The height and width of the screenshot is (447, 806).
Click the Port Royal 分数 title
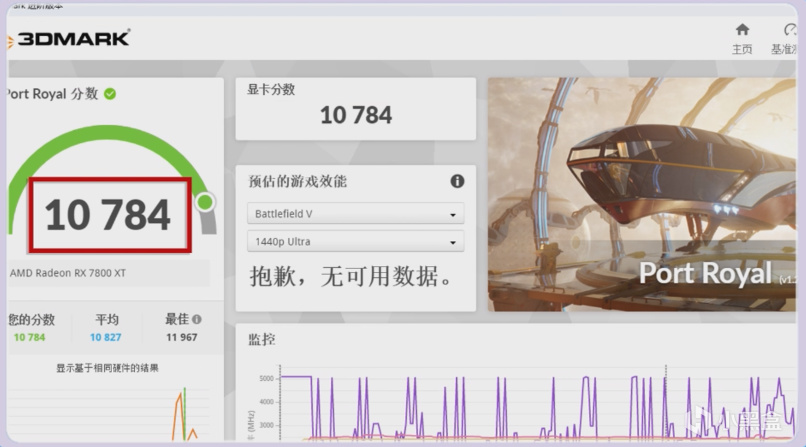52,94
